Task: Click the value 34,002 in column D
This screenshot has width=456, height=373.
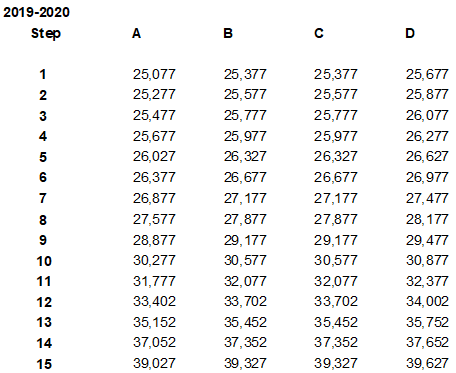Action: [427, 302]
